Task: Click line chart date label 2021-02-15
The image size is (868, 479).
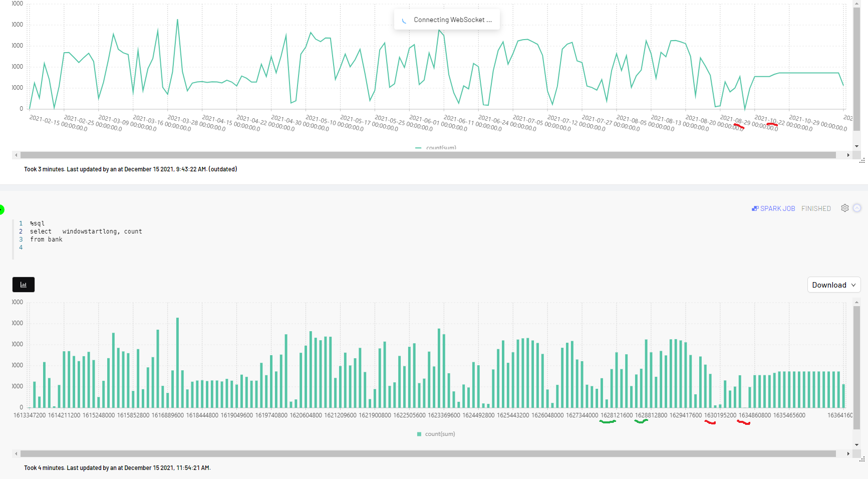Action: click(x=59, y=123)
